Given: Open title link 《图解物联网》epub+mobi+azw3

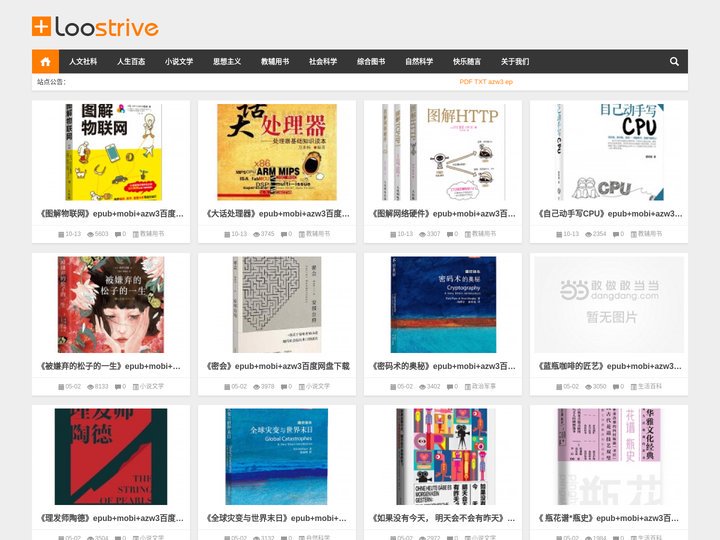Looking at the screenshot, I should tap(111, 214).
